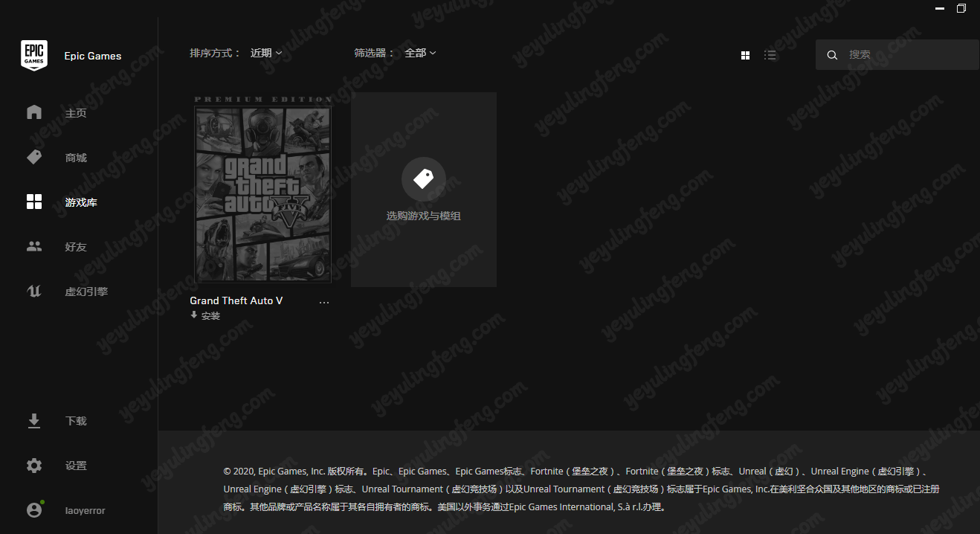Open the three-dot menu for Grand Theft Auto V

(323, 302)
